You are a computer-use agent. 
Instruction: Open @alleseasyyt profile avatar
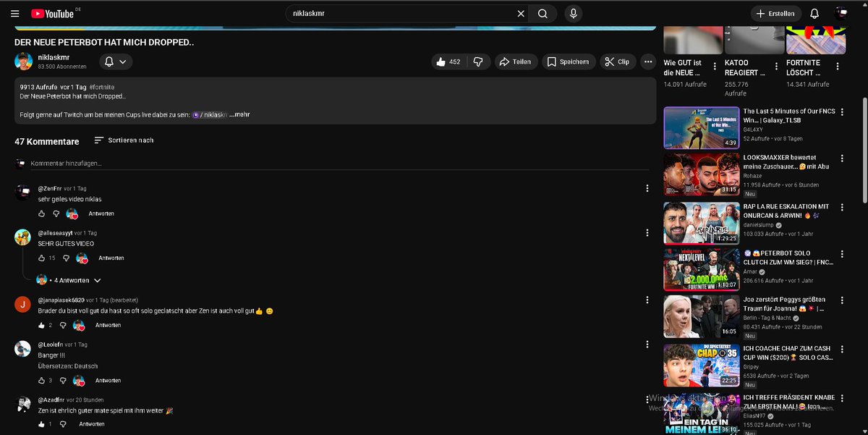(23, 237)
